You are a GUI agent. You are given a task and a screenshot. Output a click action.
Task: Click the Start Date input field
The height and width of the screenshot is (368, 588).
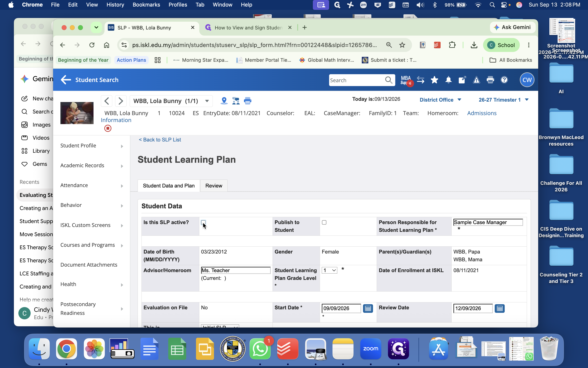(x=341, y=308)
